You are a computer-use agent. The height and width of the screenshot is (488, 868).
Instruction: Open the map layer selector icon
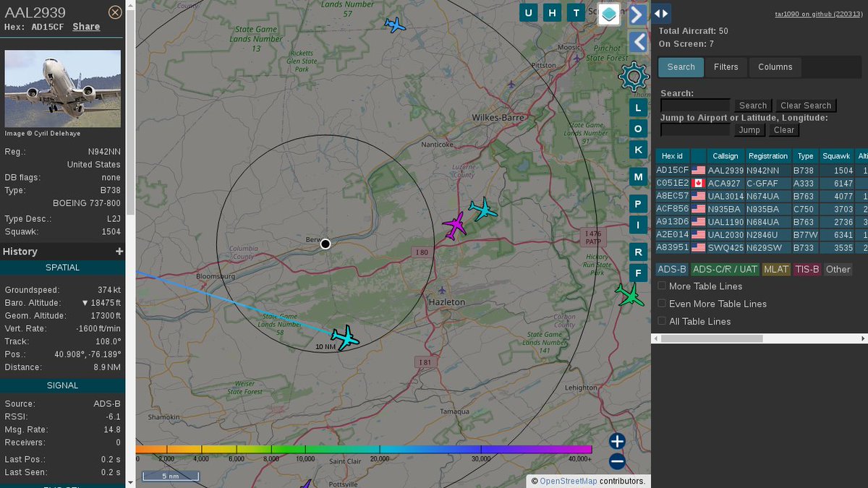[x=608, y=14]
